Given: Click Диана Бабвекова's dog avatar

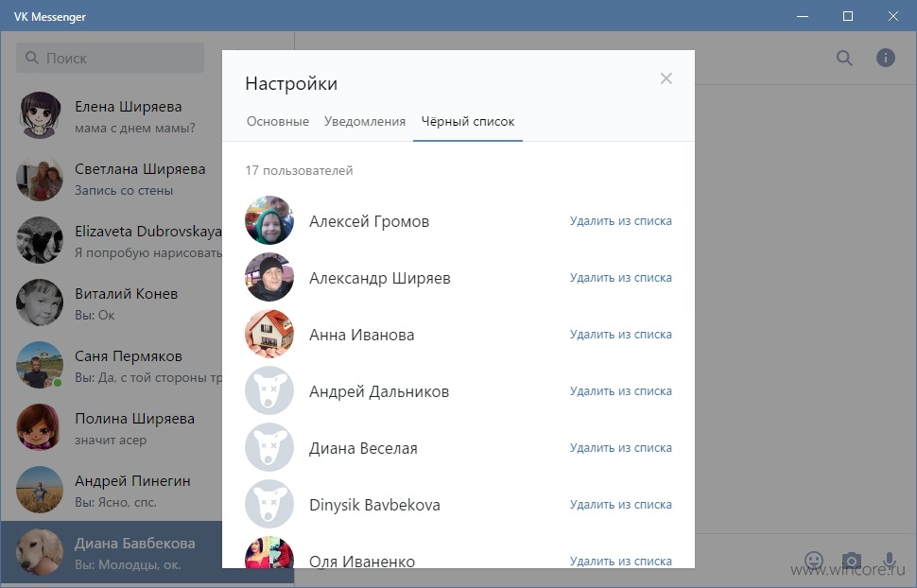Looking at the screenshot, I should pyautogui.click(x=40, y=552).
